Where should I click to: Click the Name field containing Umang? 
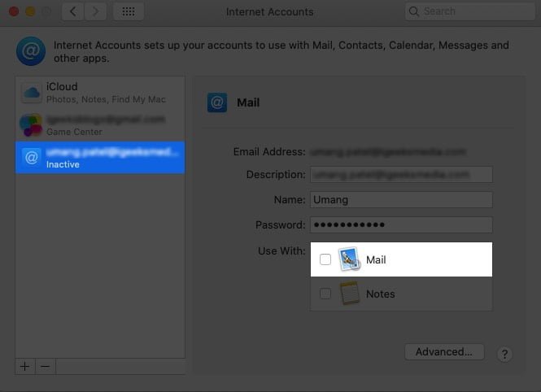[401, 200]
